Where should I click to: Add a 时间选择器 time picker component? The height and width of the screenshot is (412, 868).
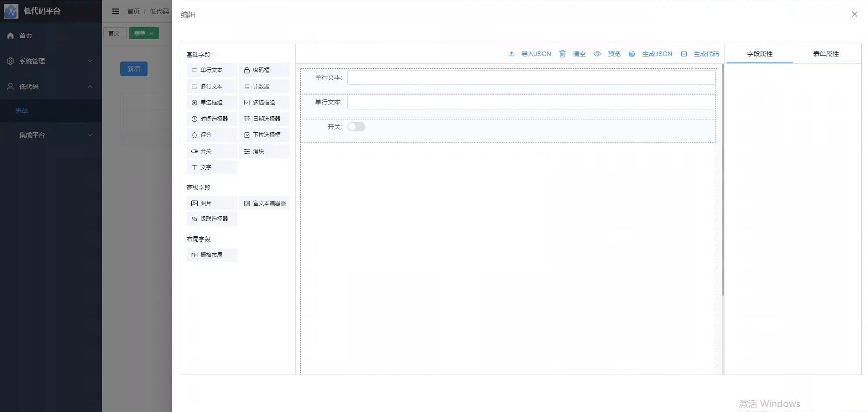click(212, 119)
